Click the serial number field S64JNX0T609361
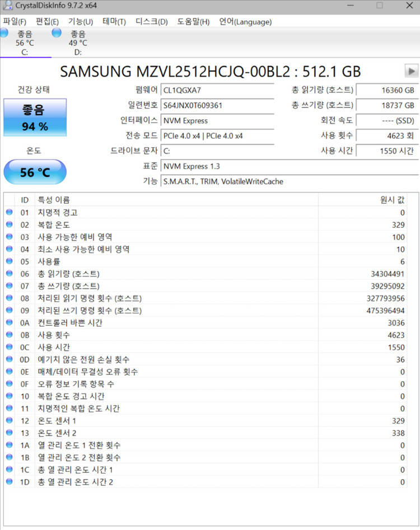 tap(217, 105)
